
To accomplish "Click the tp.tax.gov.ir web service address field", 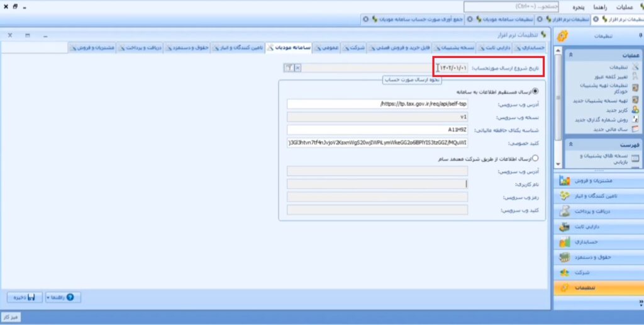I will (x=377, y=104).
